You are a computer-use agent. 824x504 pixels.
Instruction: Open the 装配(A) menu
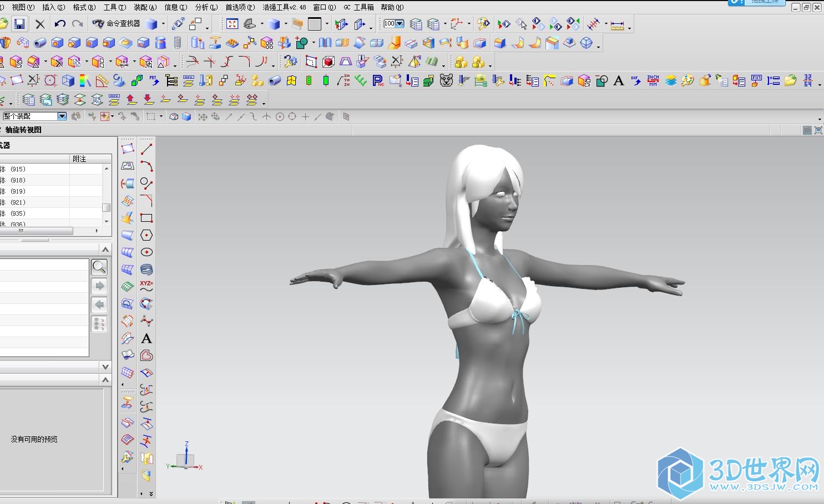(145, 7)
